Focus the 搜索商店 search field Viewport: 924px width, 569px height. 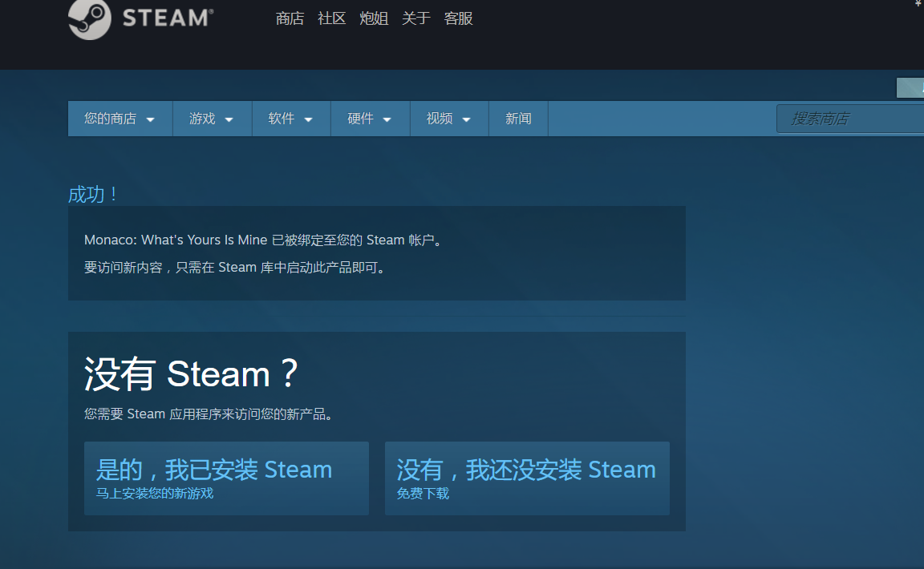850,119
